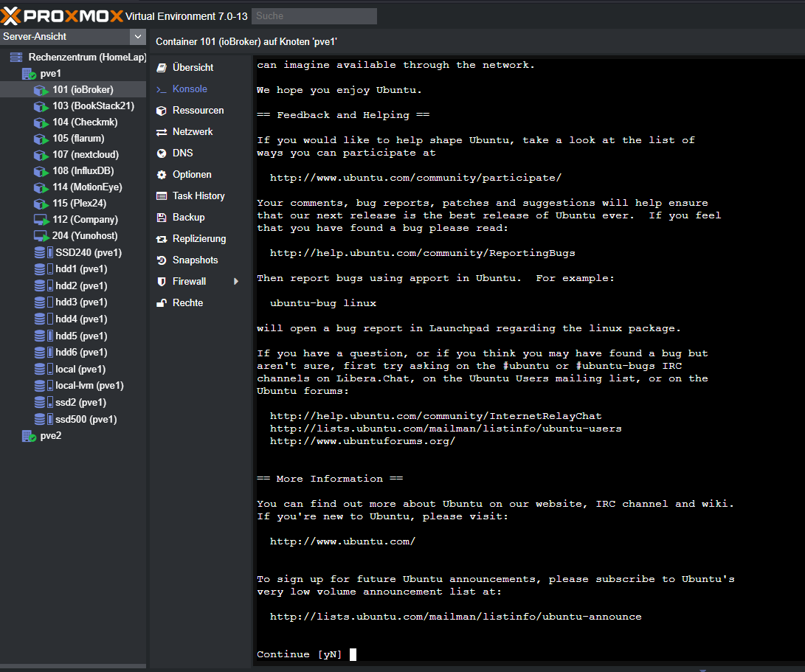Select container 108 (InfluxDB) icon
The image size is (805, 672).
(x=41, y=171)
